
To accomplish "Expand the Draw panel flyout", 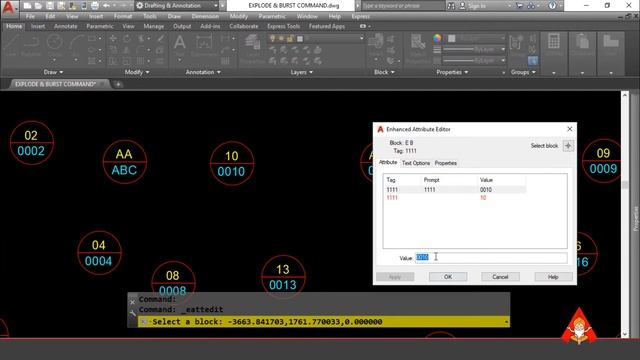I will tap(53, 72).
